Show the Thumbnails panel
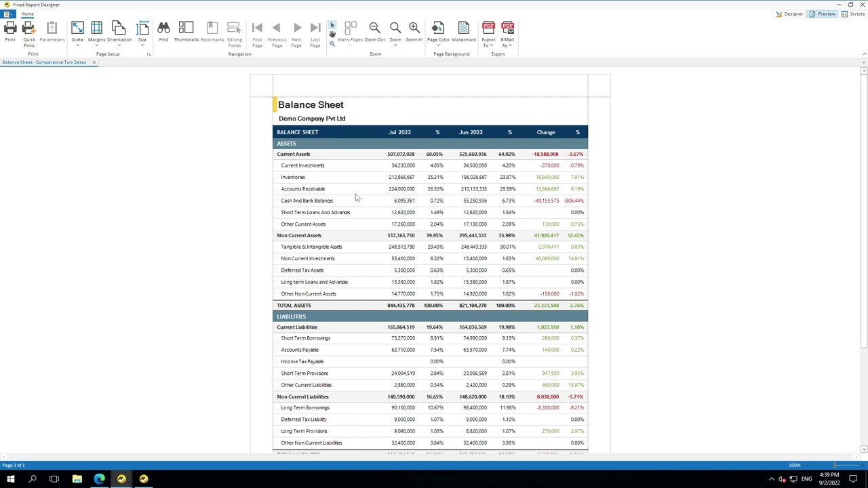The height and width of the screenshot is (488, 868). click(x=186, y=28)
